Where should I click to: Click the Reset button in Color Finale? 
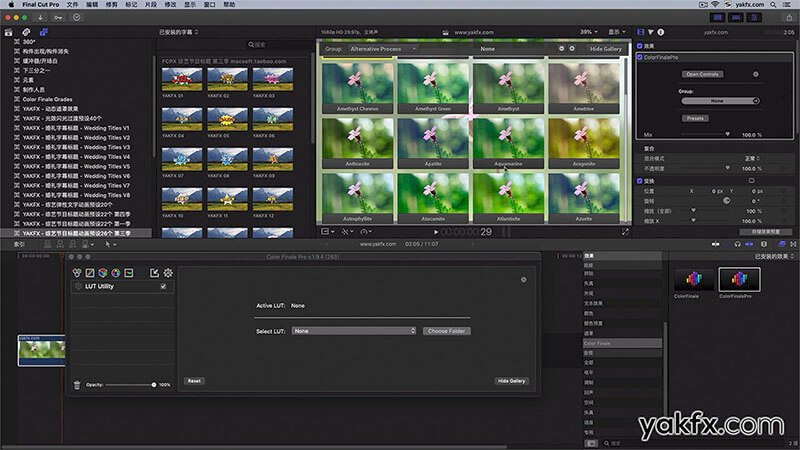pos(194,381)
